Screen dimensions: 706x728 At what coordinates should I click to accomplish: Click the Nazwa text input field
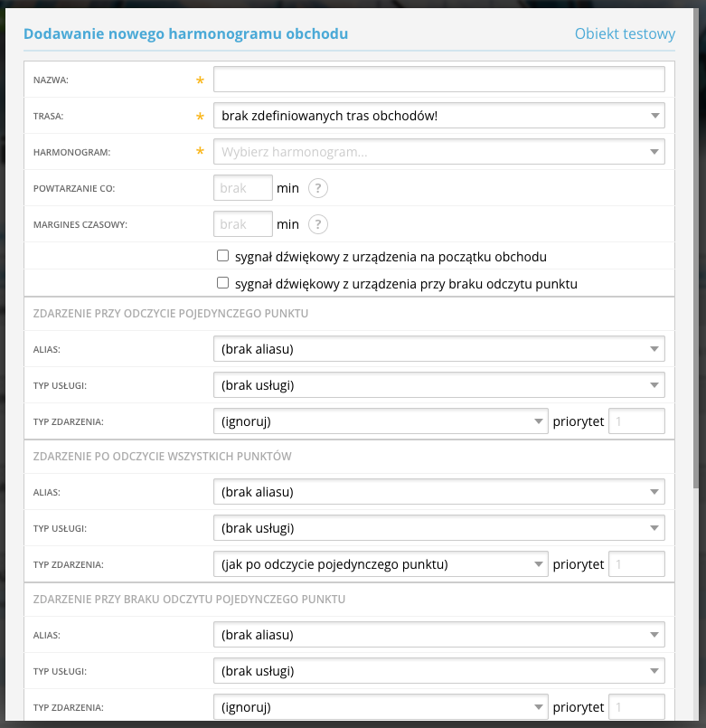438,80
